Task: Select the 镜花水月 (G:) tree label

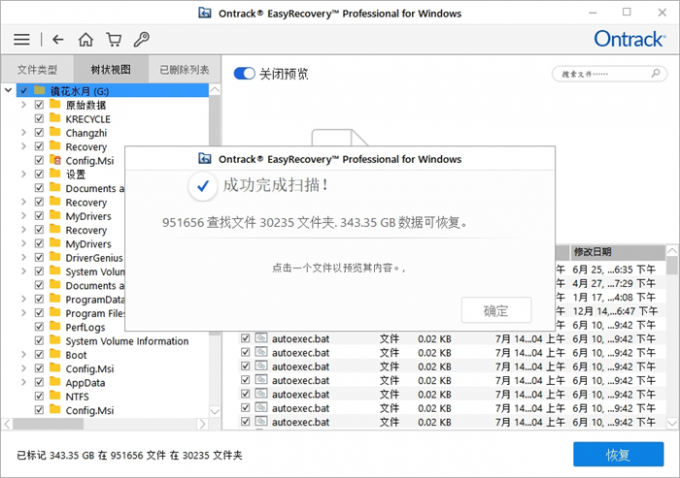Action: pyautogui.click(x=79, y=91)
